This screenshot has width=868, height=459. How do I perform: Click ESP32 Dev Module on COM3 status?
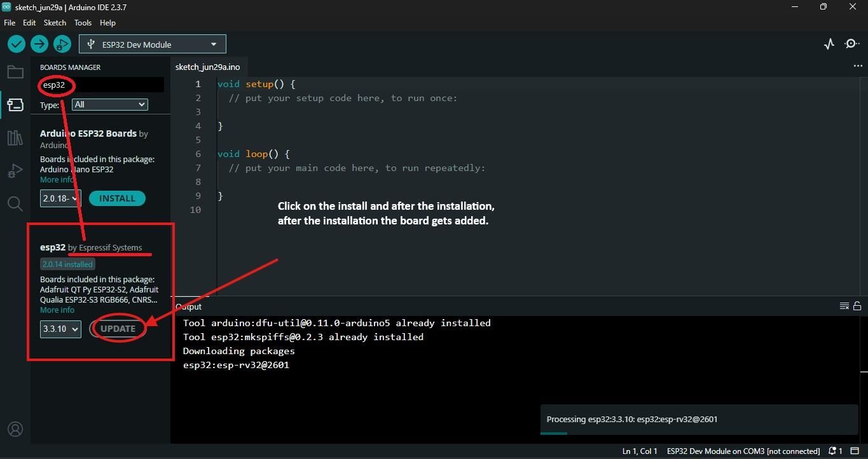743,451
